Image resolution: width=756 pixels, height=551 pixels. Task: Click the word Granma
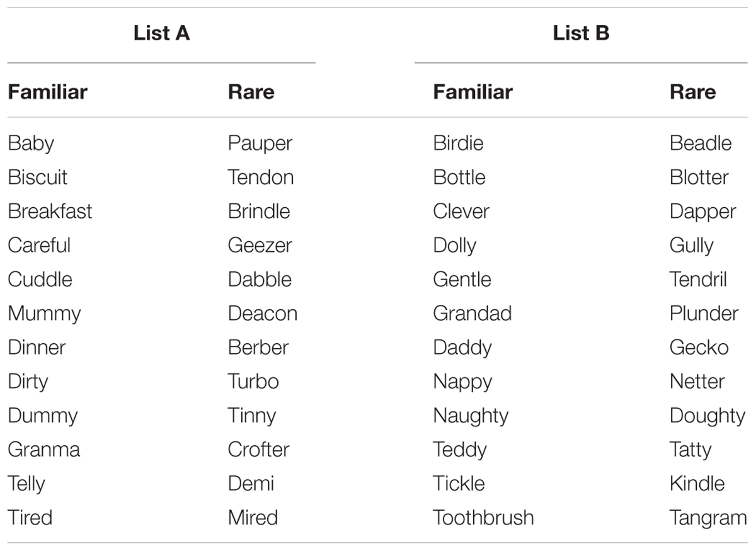pos(44,449)
